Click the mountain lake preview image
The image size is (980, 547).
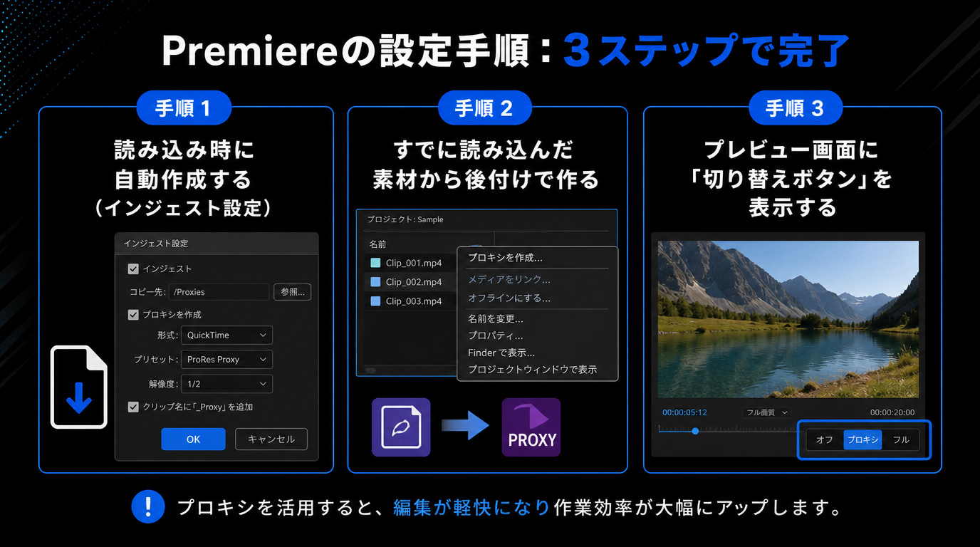(788, 319)
